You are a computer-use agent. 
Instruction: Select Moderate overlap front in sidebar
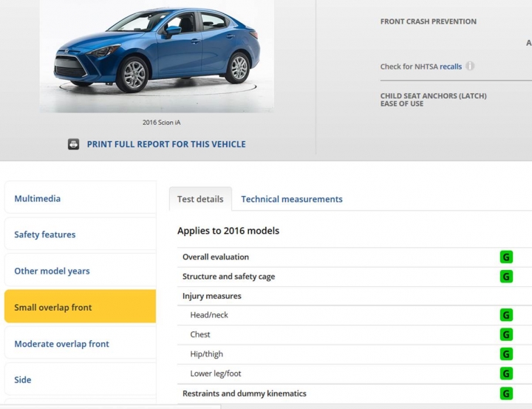tap(80, 343)
